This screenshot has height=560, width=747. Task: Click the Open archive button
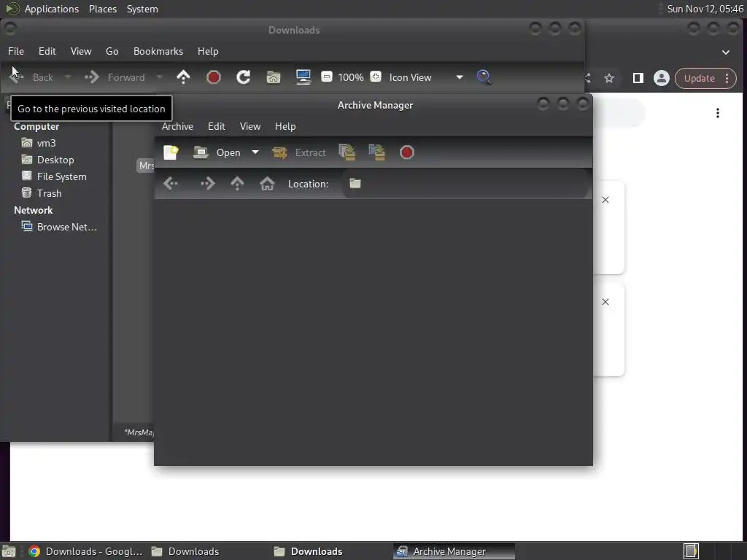tap(217, 152)
